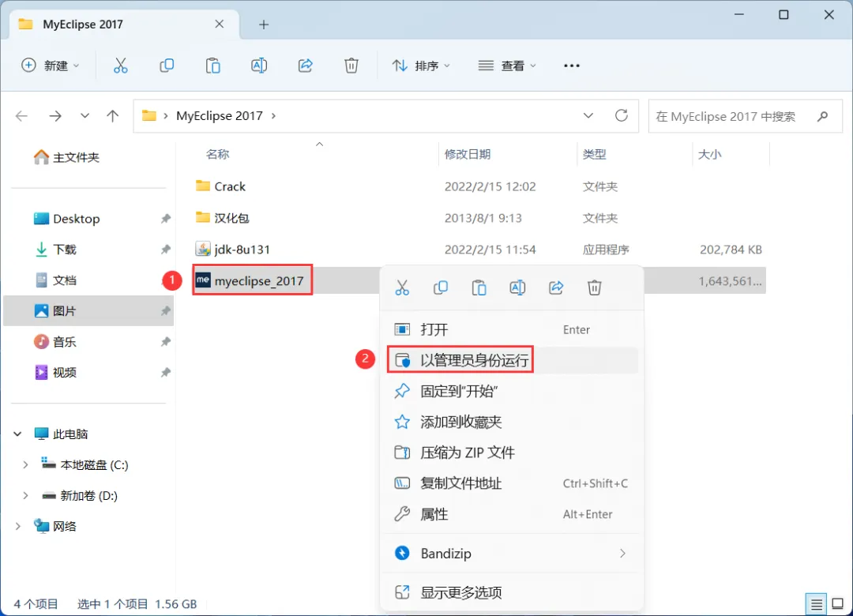Expand the address bar history dropdown
This screenshot has width=853, height=616.
[588, 115]
